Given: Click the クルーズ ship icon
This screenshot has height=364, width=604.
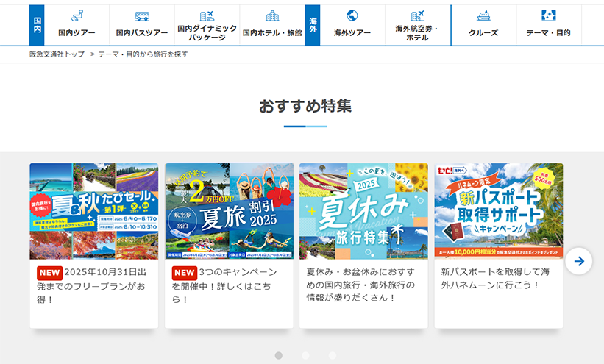Looking at the screenshot, I should pos(483,15).
